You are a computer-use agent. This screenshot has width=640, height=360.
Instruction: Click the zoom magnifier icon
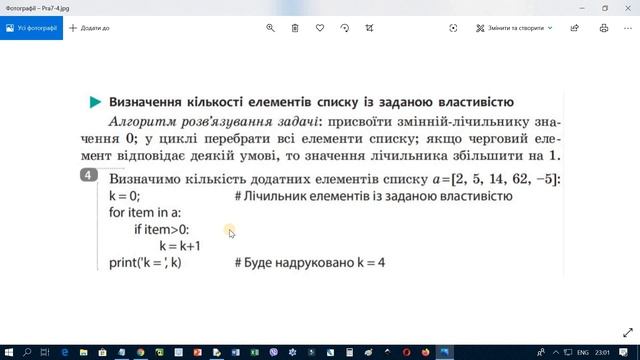click(270, 28)
